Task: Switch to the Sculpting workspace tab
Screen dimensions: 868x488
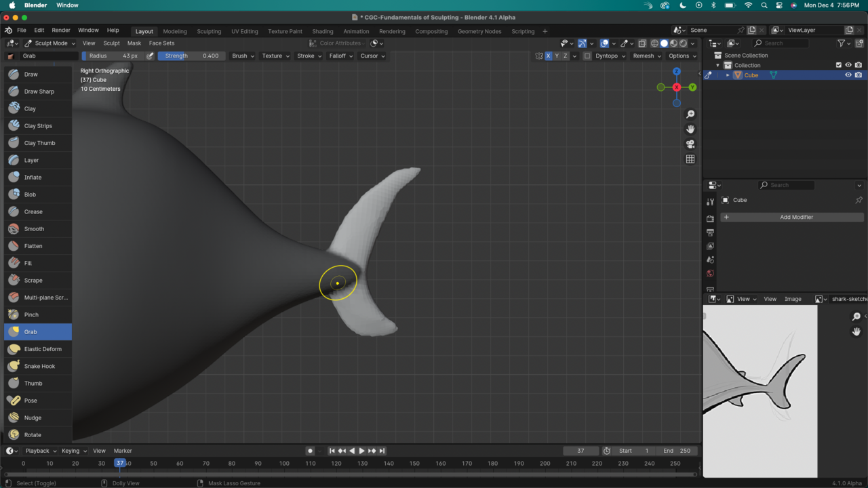Action: pyautogui.click(x=209, y=31)
